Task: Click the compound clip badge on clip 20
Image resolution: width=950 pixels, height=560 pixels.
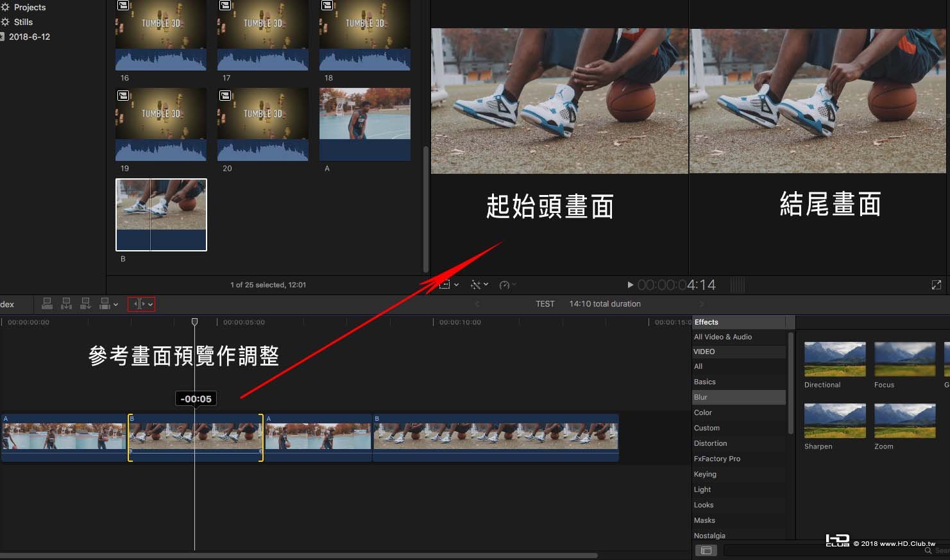Action: [225, 96]
